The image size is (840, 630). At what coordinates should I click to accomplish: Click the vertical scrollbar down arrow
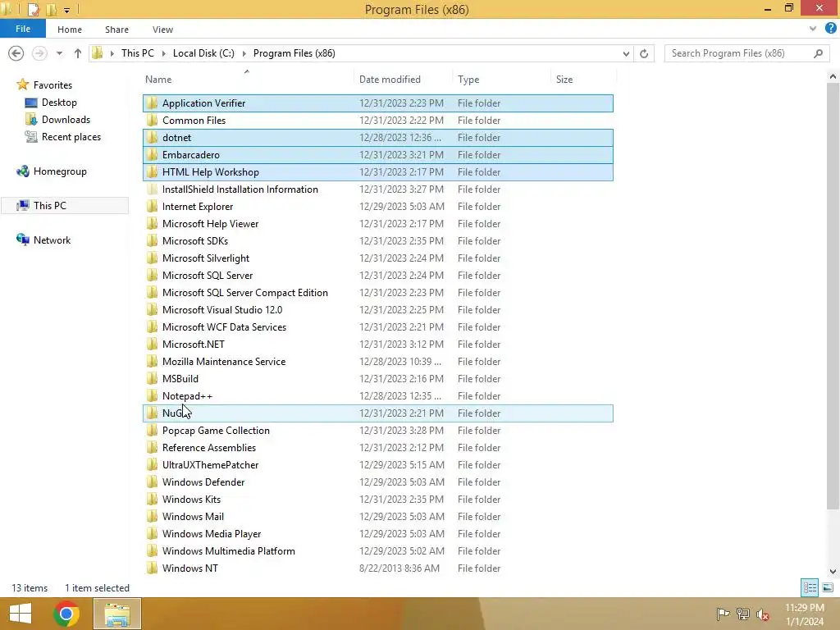[x=833, y=571]
